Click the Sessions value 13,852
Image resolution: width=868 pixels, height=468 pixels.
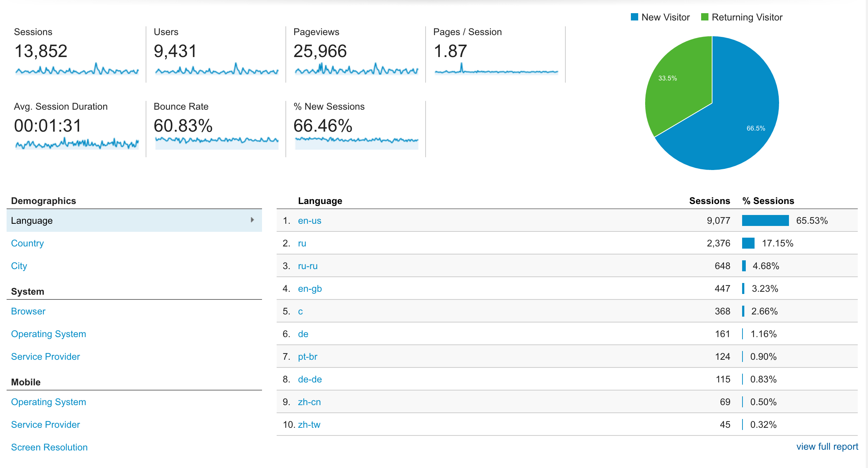click(41, 51)
